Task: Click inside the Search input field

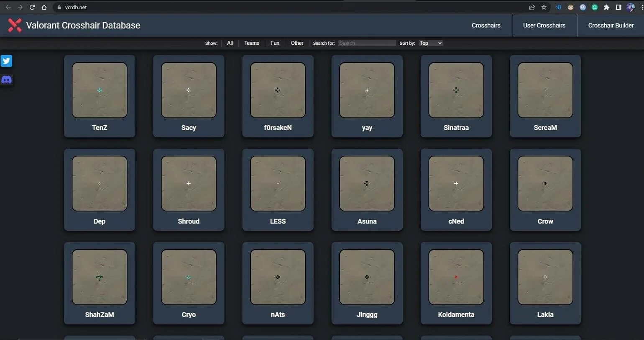Action: [x=367, y=43]
